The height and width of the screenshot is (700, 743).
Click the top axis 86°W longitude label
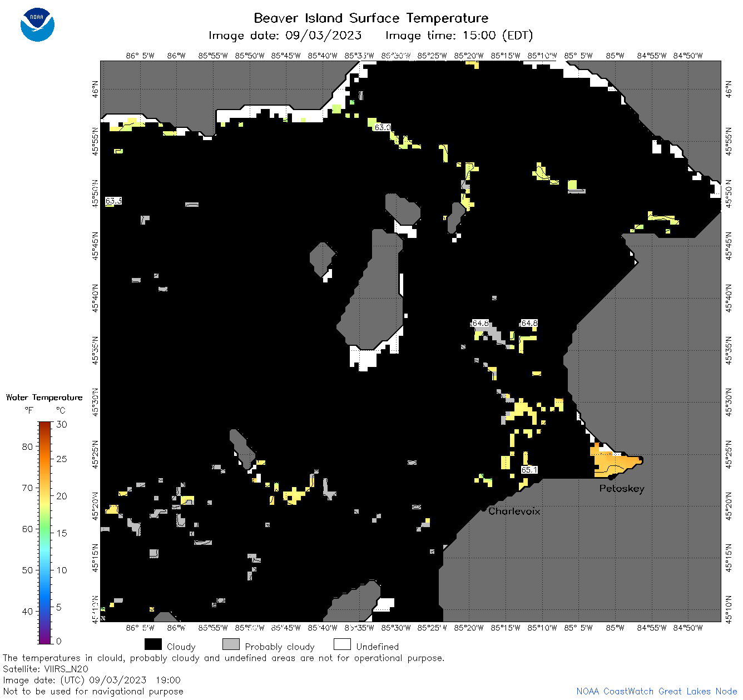pos(176,56)
